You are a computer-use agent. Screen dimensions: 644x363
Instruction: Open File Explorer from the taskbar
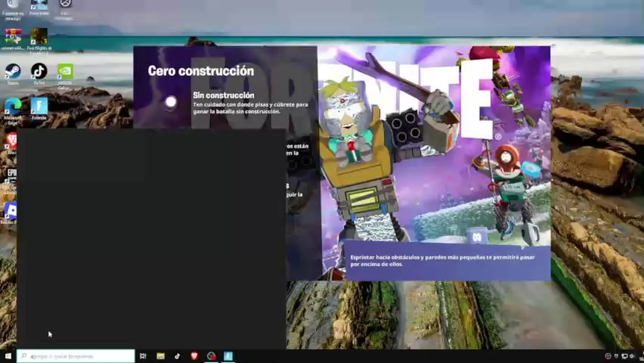pyautogui.click(x=160, y=356)
